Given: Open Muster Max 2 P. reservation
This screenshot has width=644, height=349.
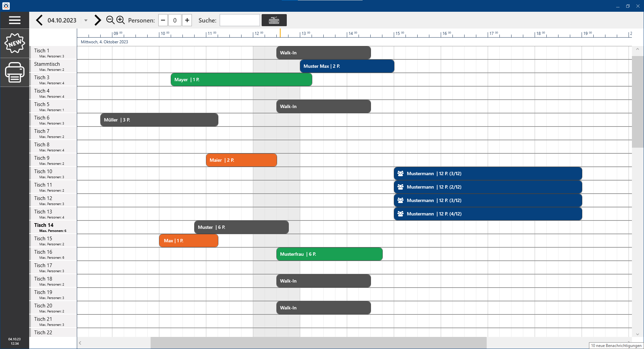Looking at the screenshot, I should (x=347, y=66).
